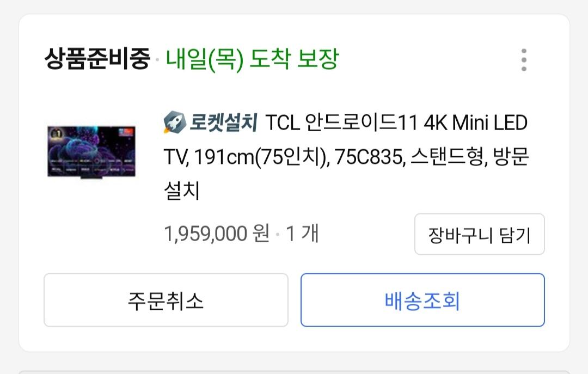Add item with 장바구니 담기 button
This screenshot has width=588, height=374.
(479, 235)
